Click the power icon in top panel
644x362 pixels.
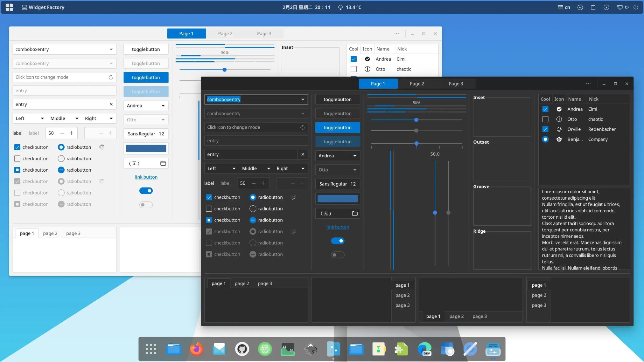pyautogui.click(x=635, y=7)
